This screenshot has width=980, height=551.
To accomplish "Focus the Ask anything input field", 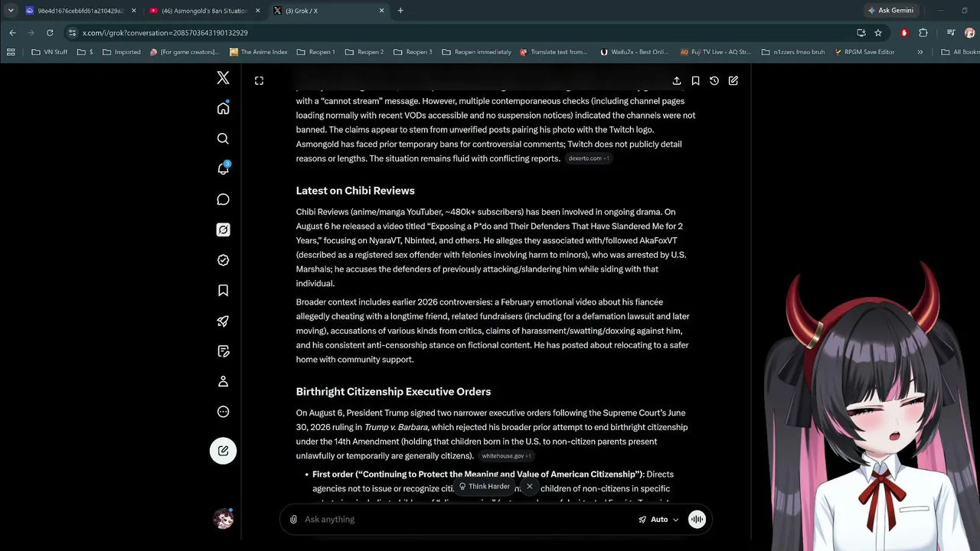I will [467, 520].
